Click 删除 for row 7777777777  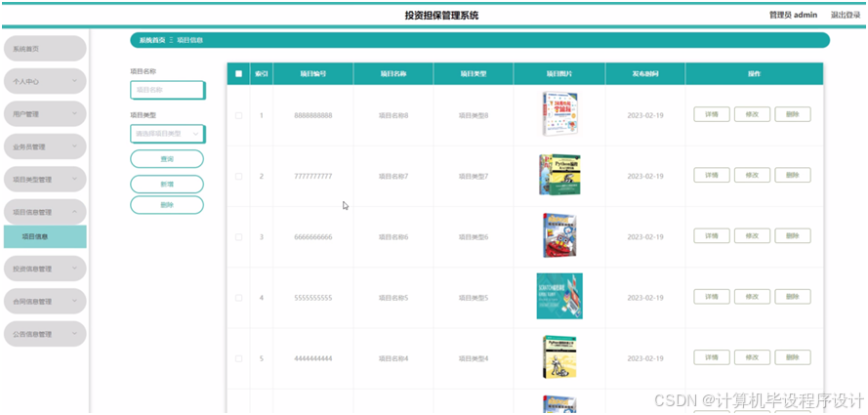792,175
